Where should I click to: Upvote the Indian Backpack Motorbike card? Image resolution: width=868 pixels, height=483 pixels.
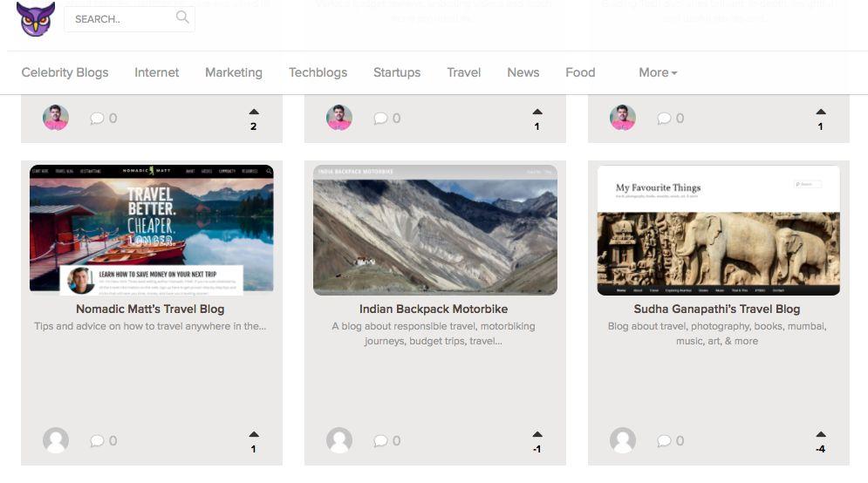(x=537, y=434)
